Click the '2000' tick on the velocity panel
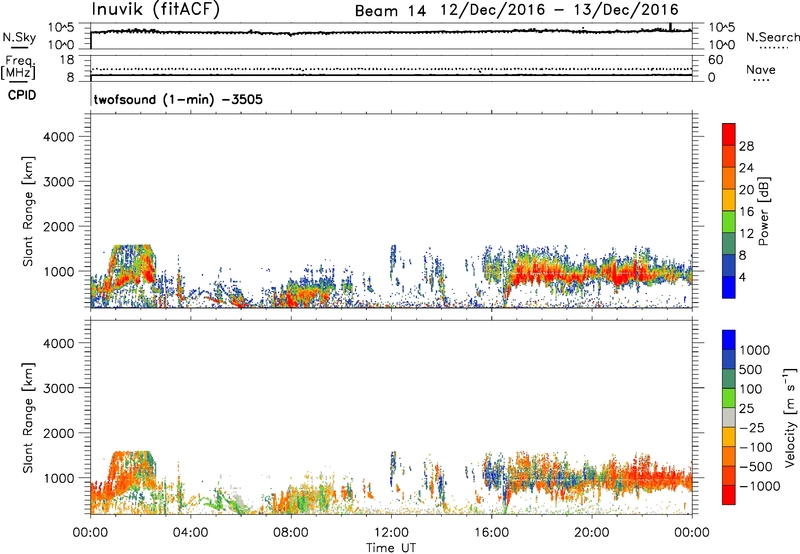The width and height of the screenshot is (800, 554). 59,433
